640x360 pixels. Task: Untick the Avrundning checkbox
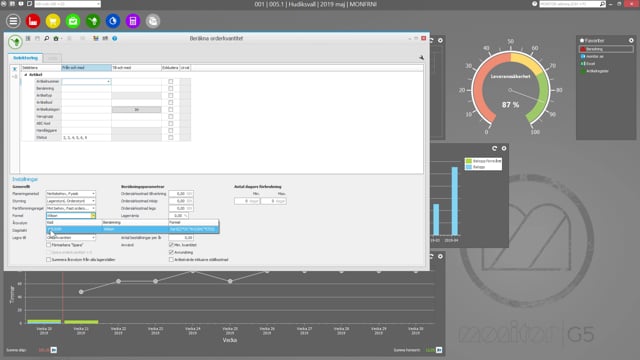171,252
